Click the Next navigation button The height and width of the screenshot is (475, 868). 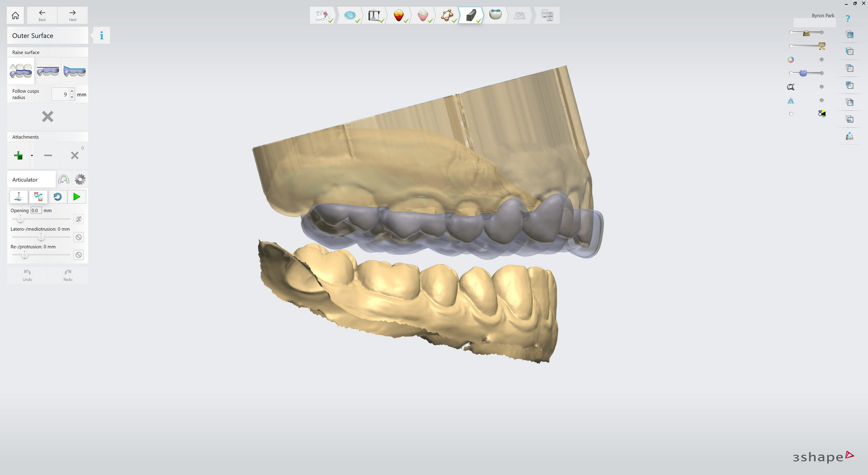click(x=72, y=15)
